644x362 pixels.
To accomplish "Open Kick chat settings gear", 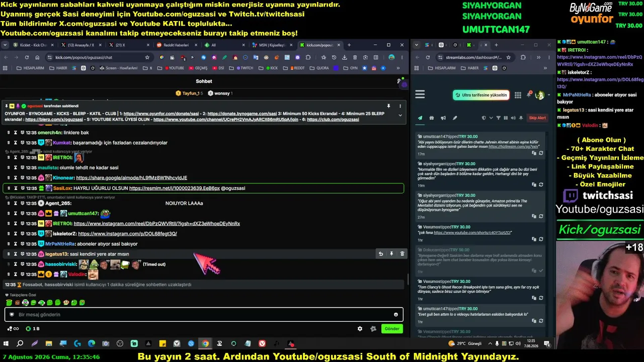I will click(x=360, y=329).
